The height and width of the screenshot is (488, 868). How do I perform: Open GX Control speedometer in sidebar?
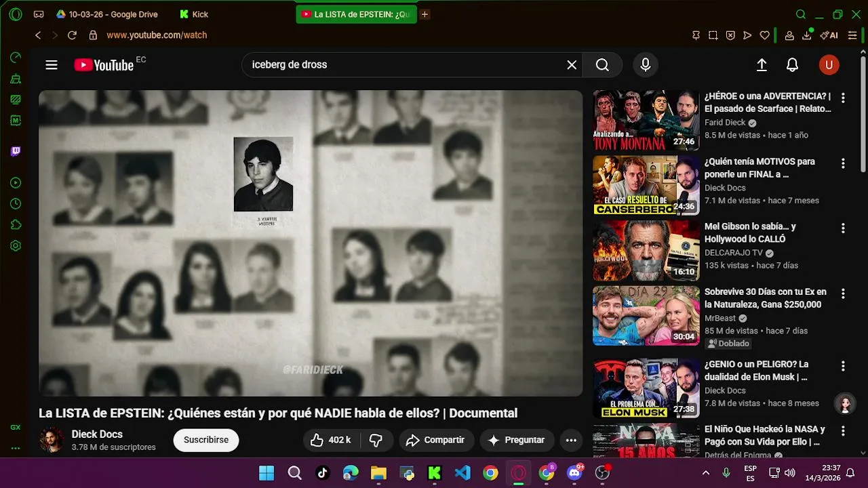pos(16,58)
